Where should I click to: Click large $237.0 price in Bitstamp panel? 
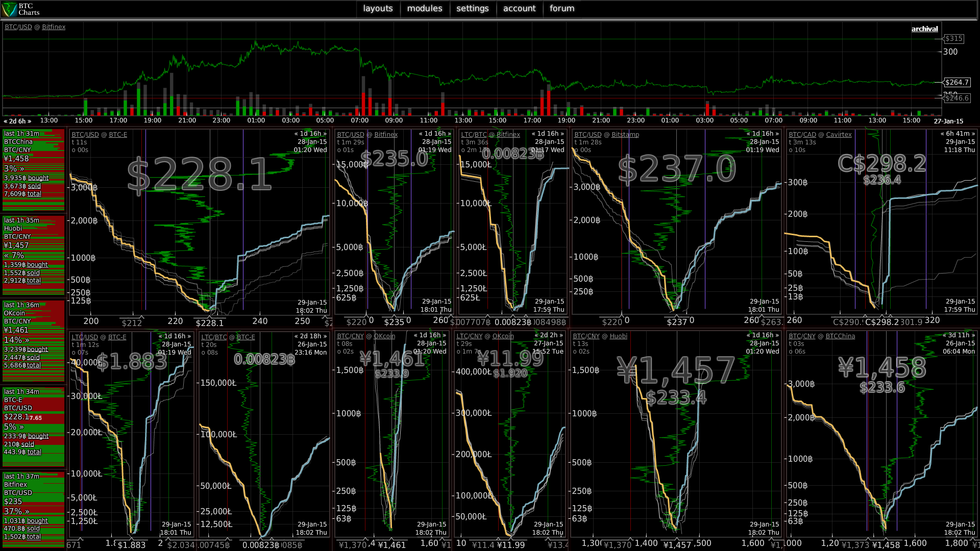[677, 169]
